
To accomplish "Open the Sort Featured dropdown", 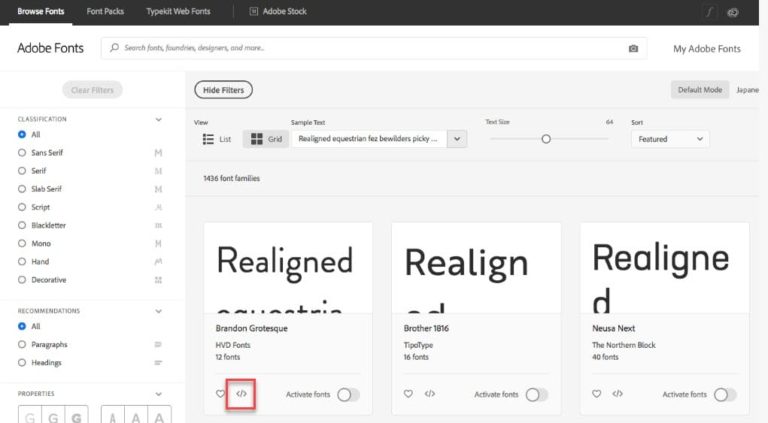I will (670, 139).
